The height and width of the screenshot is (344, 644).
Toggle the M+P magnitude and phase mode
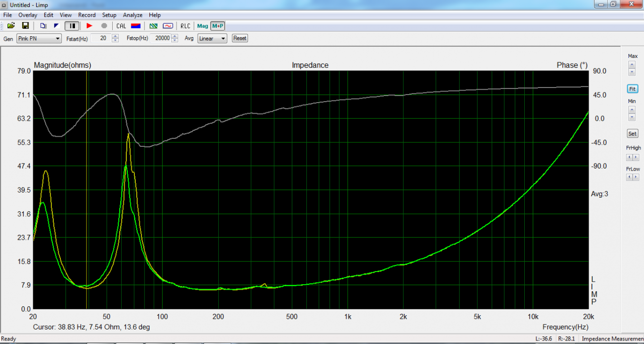[x=218, y=26]
